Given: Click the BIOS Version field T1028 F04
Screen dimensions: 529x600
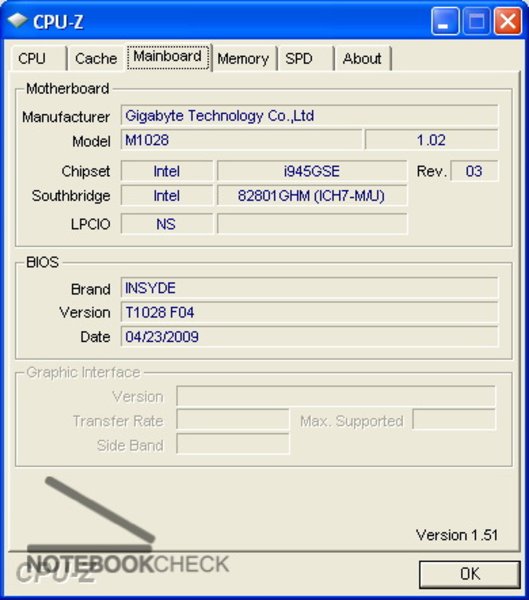Looking at the screenshot, I should [309, 312].
